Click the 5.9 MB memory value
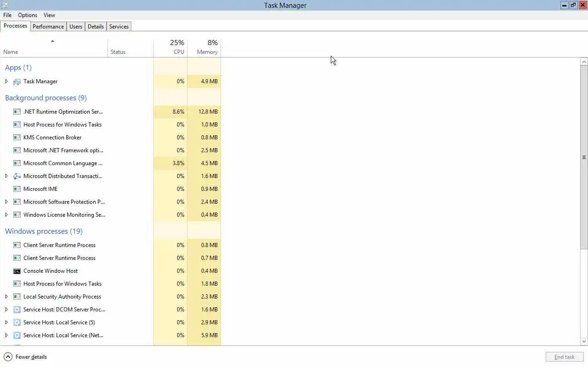Image resolution: width=588 pixels, height=368 pixels. (x=209, y=335)
